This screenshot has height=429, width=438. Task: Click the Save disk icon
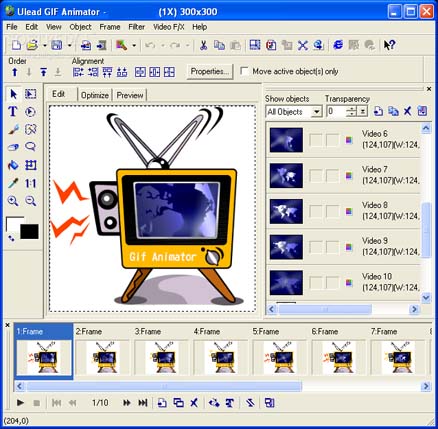[57, 45]
